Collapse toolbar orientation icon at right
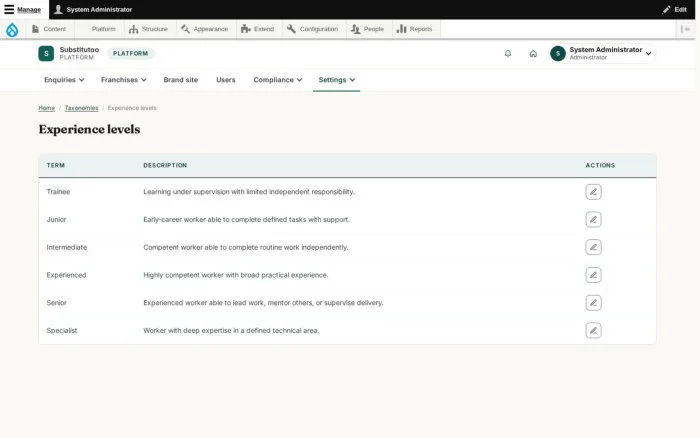Viewport: 700px width, 438px height. pos(685,29)
